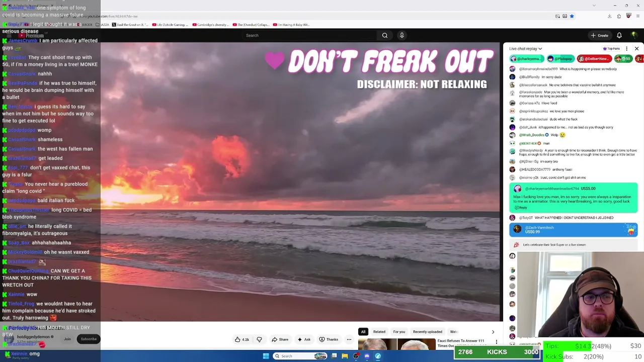
Task: Open 'I'm Having A Baby' bookmark
Action: pos(291,25)
